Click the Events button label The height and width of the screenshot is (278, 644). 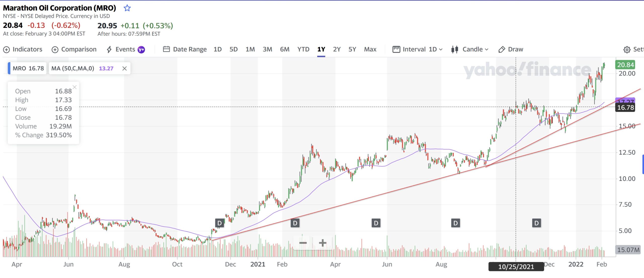coord(125,49)
